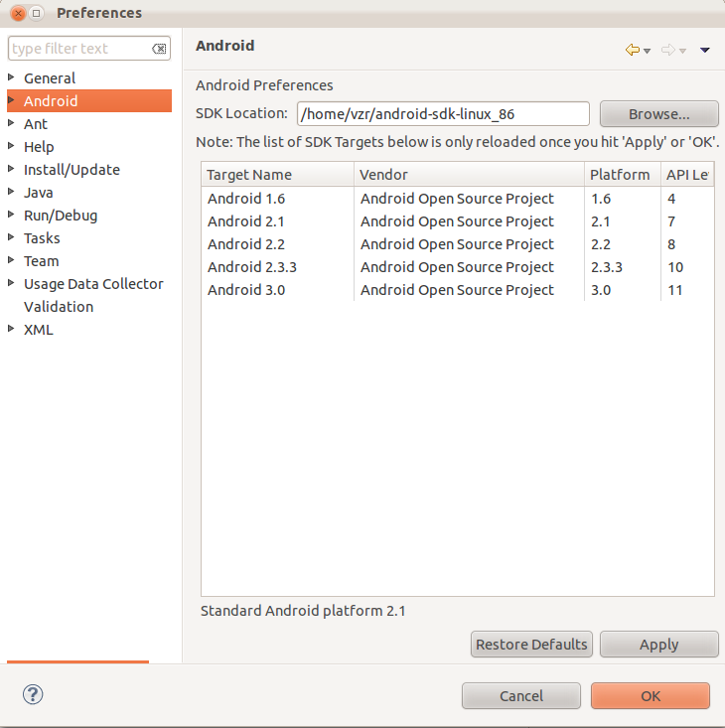Expand the Install/Update category arrow
This screenshot has width=725, height=728.
pos(12,169)
